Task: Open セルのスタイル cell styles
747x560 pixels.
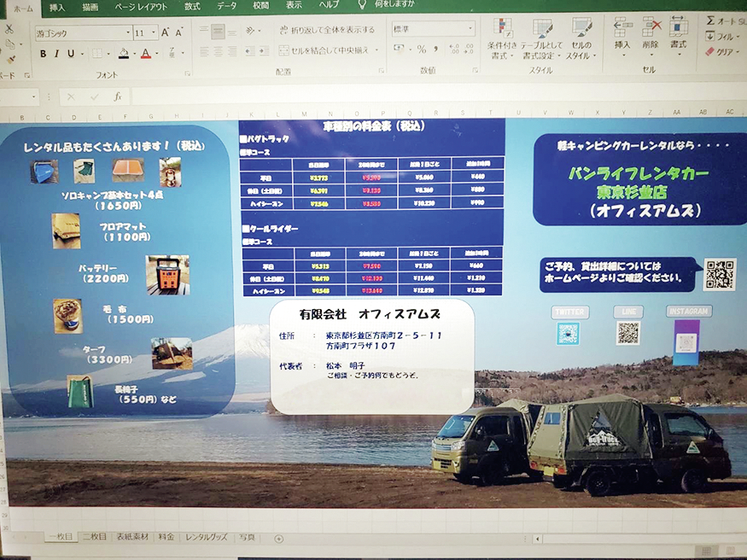Action: [581, 40]
